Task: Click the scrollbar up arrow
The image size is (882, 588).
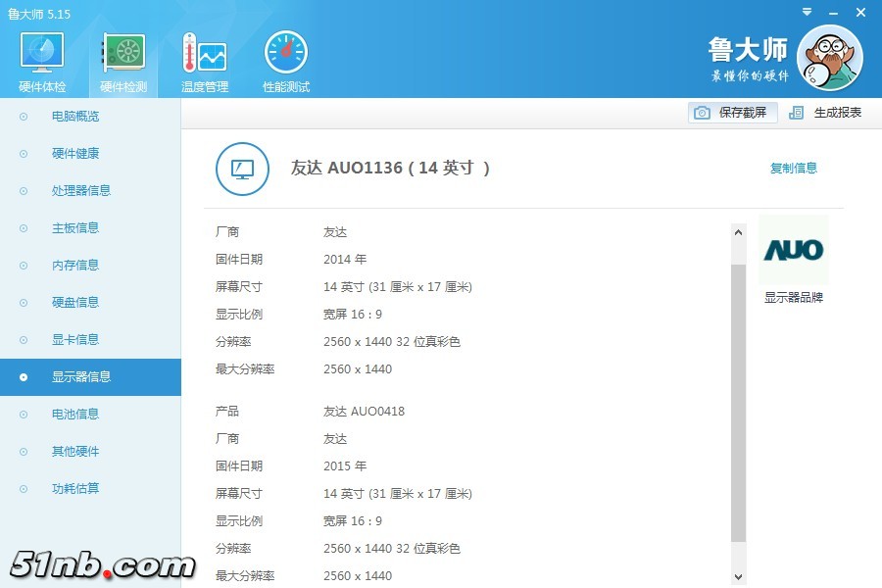Action: [739, 232]
